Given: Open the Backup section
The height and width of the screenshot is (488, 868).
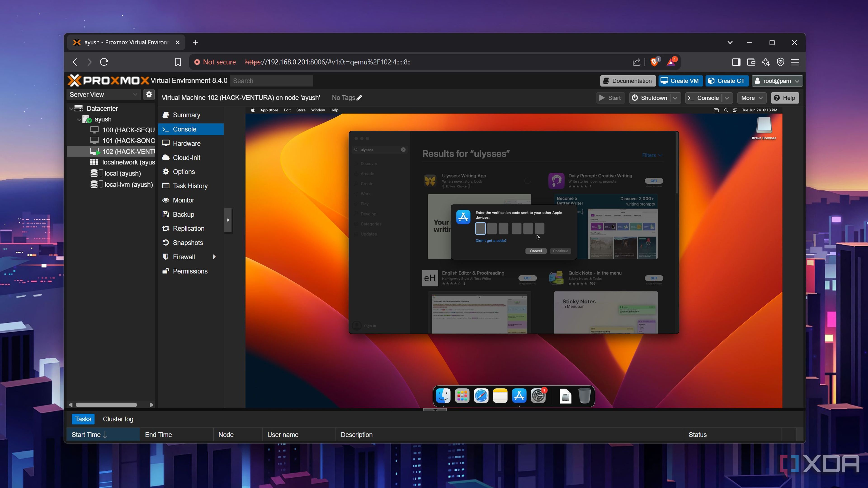Looking at the screenshot, I should pyautogui.click(x=191, y=215).
